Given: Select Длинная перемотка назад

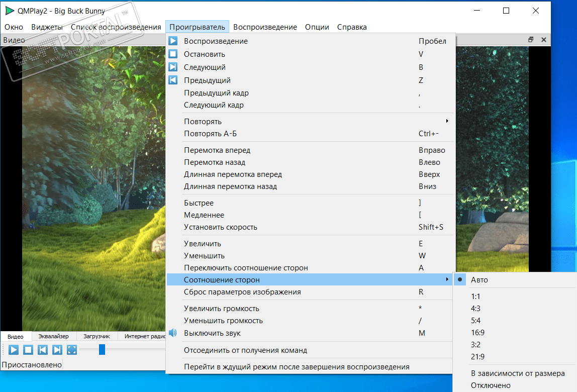Looking at the screenshot, I should (310, 186).
